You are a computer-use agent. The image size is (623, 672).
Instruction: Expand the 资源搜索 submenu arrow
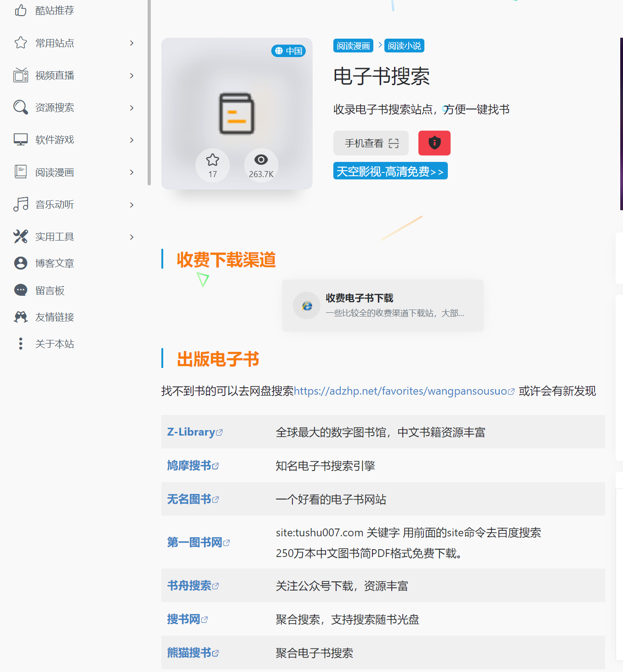pos(132,108)
